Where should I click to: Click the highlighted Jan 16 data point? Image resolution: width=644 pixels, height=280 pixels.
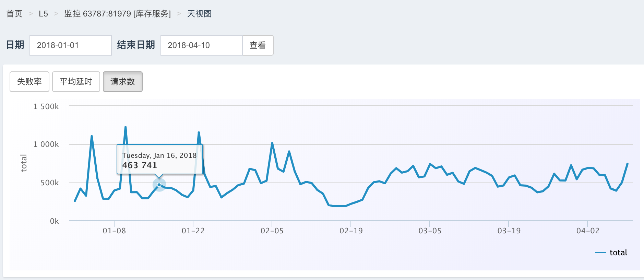tap(159, 185)
